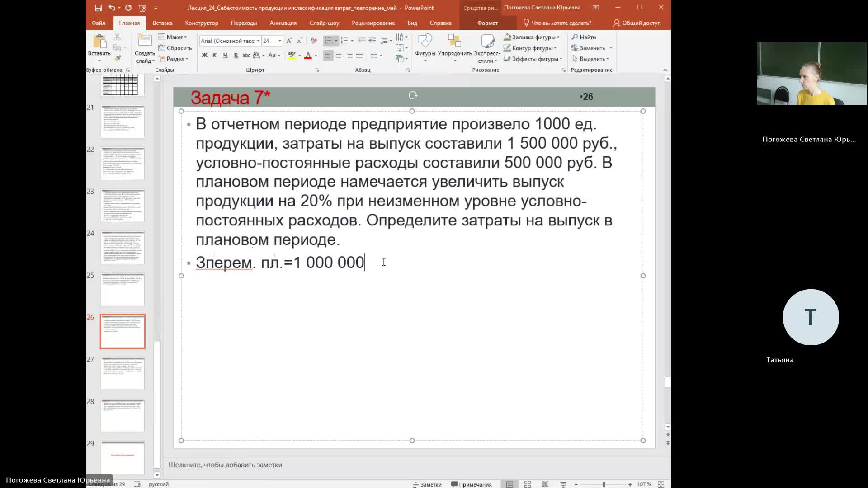Decrease list indent level

(x=362, y=41)
